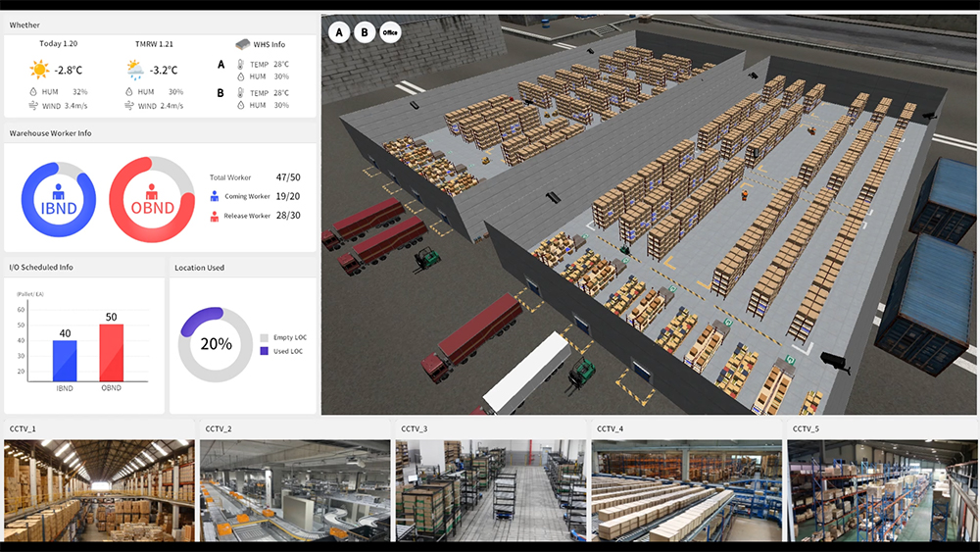The width and height of the screenshot is (980, 552).
Task: Click today's wind icon
Action: click(x=34, y=105)
